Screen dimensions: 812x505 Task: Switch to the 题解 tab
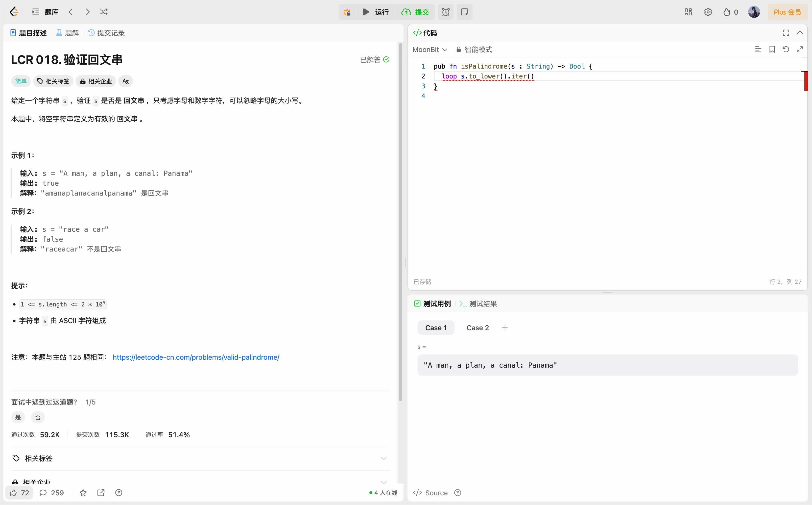click(67, 33)
